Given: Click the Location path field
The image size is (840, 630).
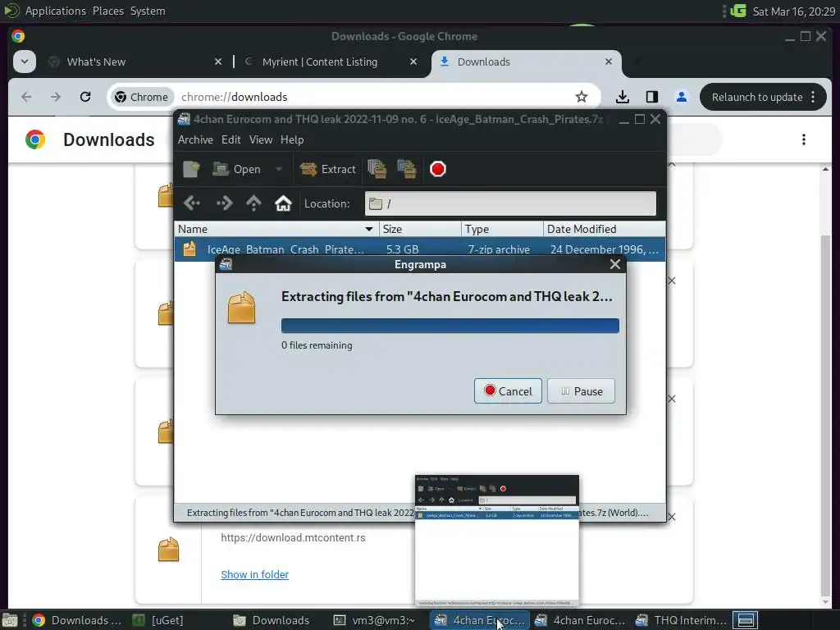Looking at the screenshot, I should [510, 203].
